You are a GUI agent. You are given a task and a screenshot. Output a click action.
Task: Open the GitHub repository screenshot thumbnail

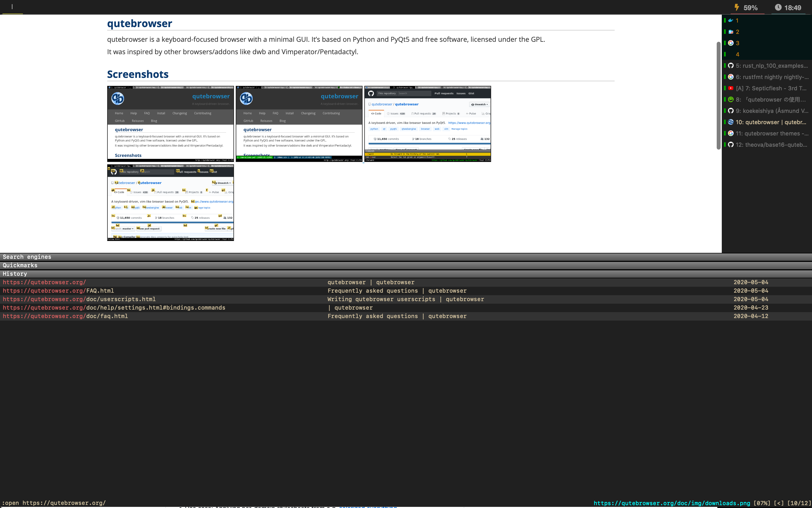tap(428, 124)
